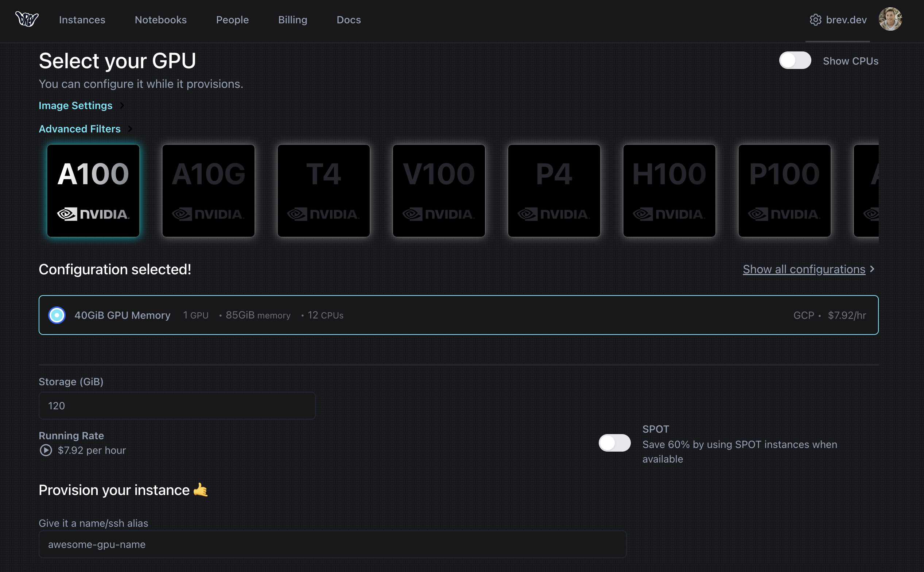Click the Running Rate play icon
The width and height of the screenshot is (924, 572).
(x=46, y=450)
